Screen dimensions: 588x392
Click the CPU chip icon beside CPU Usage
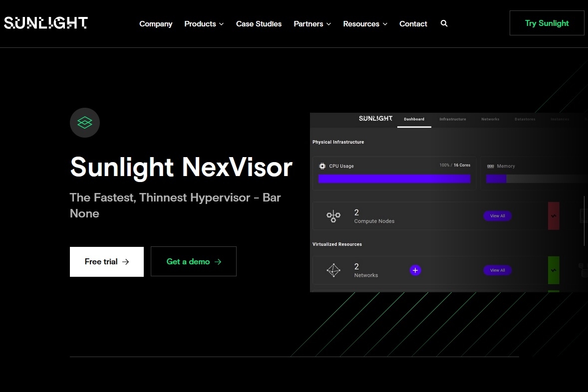click(322, 166)
